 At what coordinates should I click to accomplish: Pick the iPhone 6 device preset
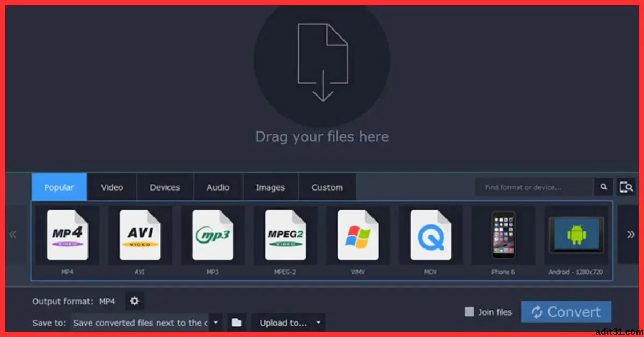[503, 235]
